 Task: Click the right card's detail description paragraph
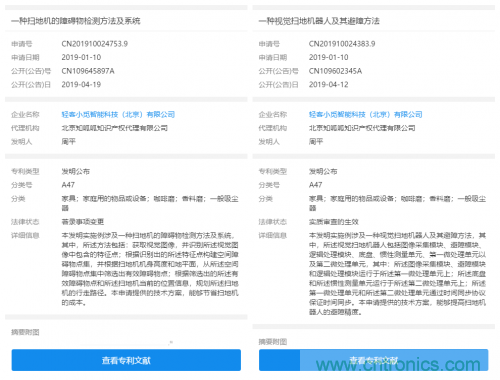pyautogui.click(x=397, y=274)
